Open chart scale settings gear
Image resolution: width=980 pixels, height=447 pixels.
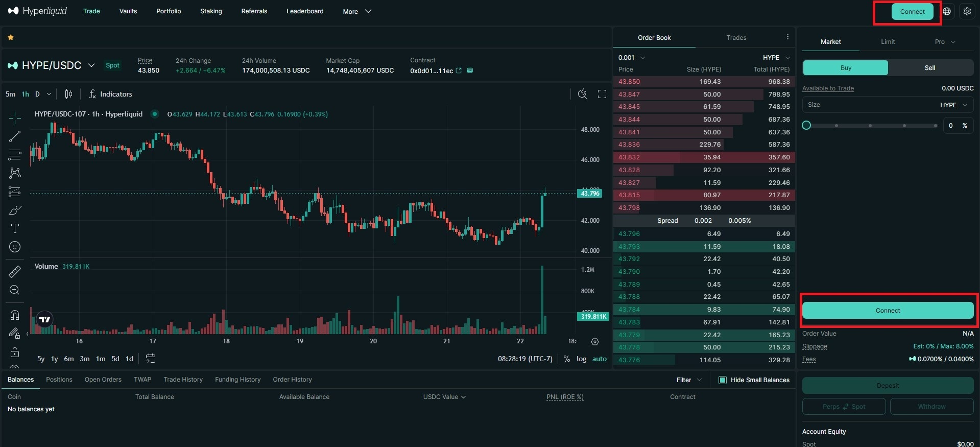pos(595,341)
